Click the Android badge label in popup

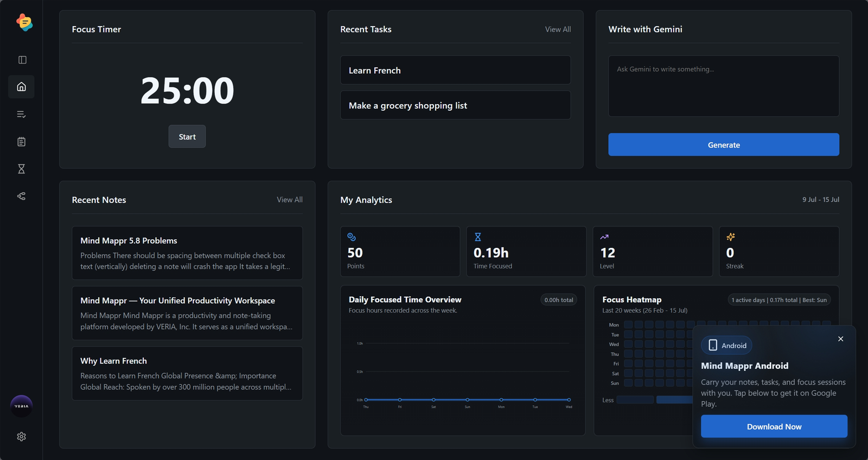[x=734, y=346]
